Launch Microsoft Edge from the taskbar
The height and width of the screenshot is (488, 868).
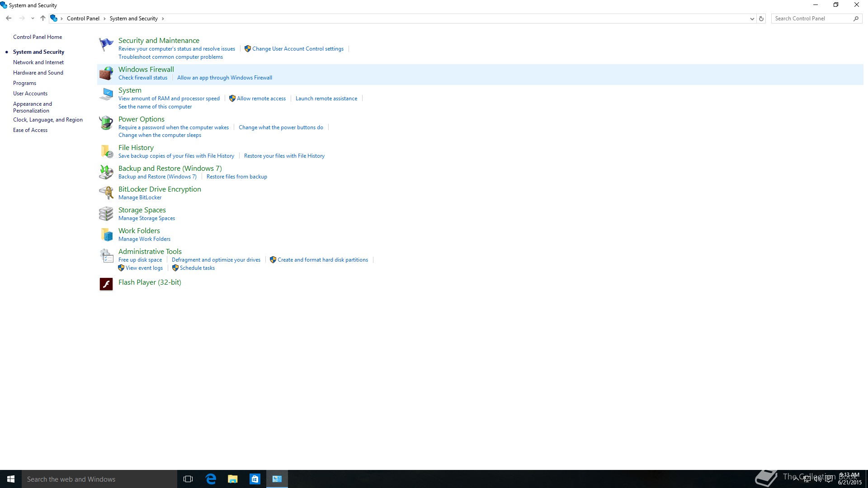point(211,479)
